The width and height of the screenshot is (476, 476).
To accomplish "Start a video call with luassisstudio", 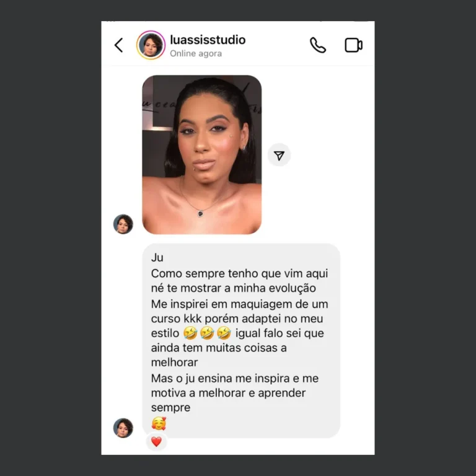I will pyautogui.click(x=354, y=45).
